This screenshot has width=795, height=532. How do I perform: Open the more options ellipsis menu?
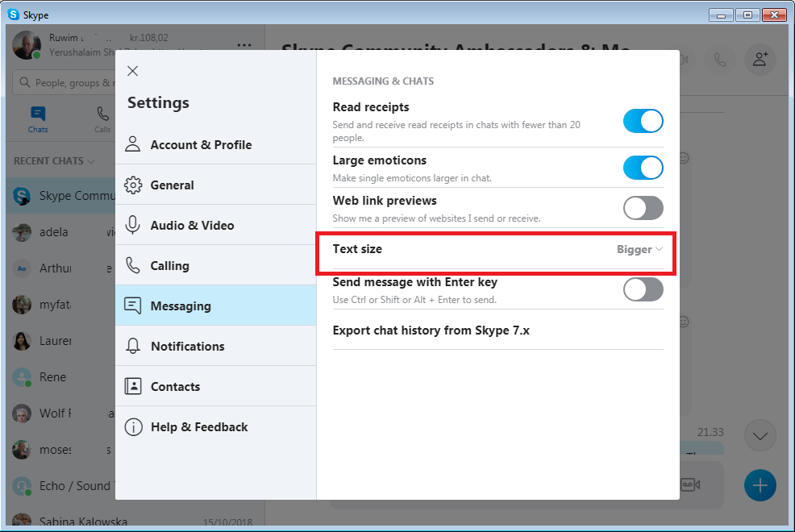pos(244,45)
